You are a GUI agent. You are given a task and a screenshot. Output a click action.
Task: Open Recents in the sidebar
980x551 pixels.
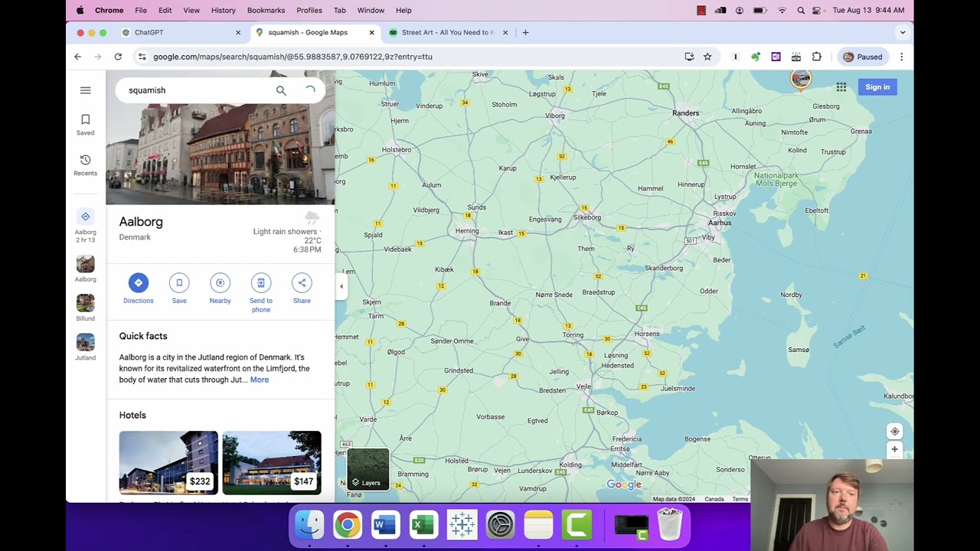click(x=85, y=165)
